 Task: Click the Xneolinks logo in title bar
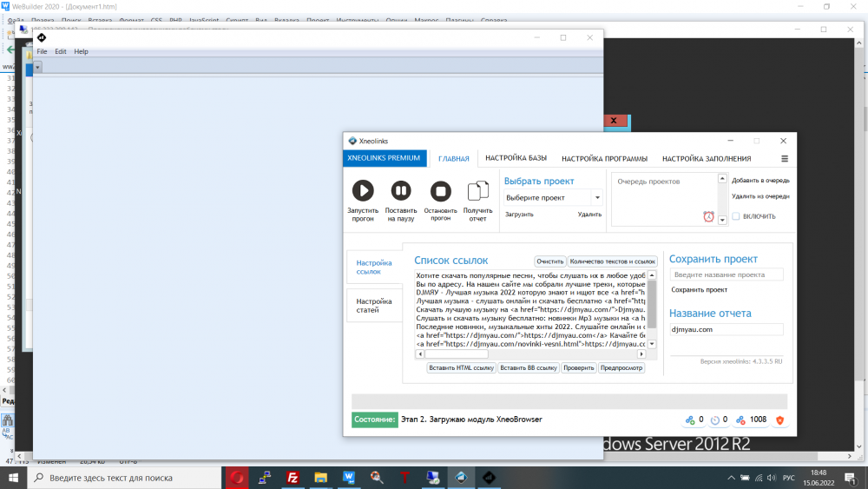click(352, 141)
